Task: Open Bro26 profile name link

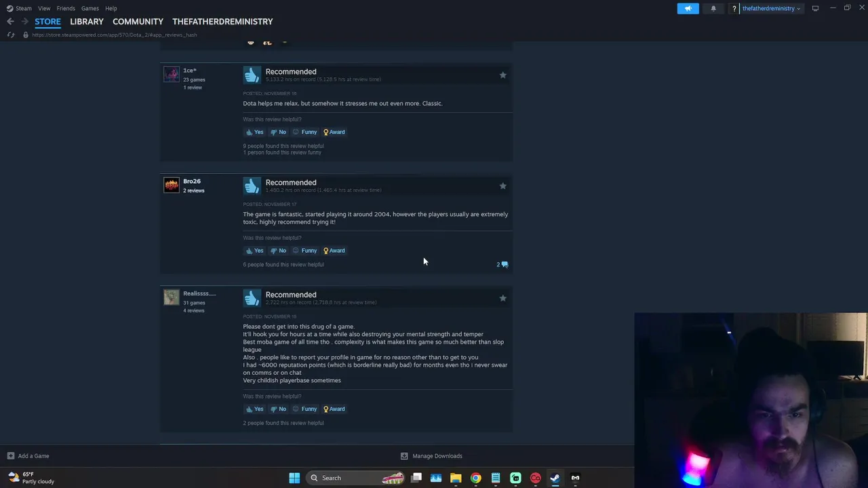Action: tap(192, 182)
